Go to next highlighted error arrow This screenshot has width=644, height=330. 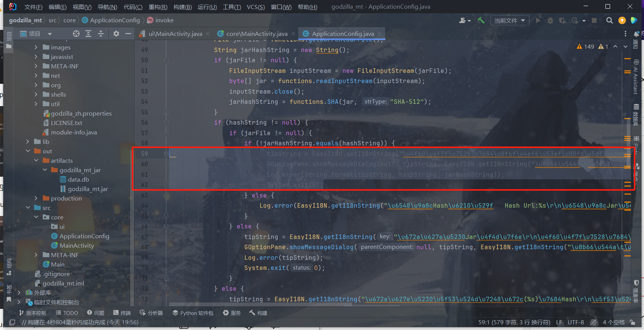point(626,46)
